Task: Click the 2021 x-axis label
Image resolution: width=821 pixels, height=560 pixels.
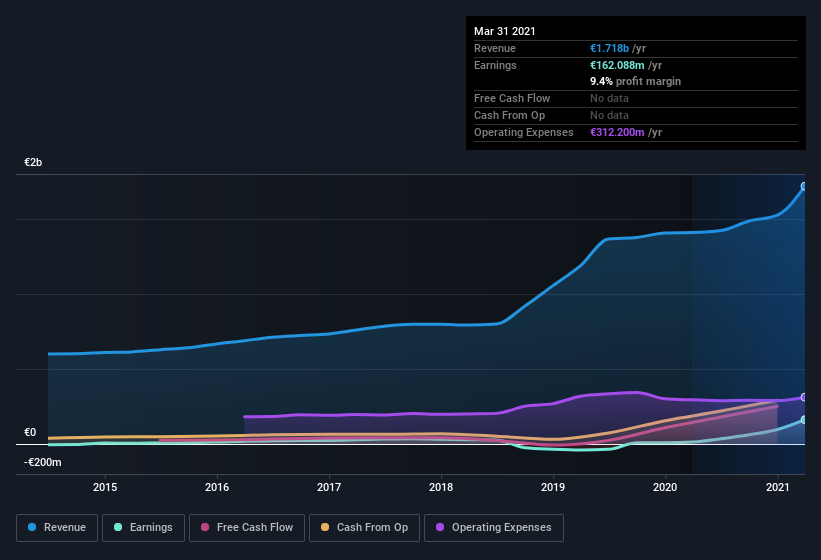Action: pos(778,487)
